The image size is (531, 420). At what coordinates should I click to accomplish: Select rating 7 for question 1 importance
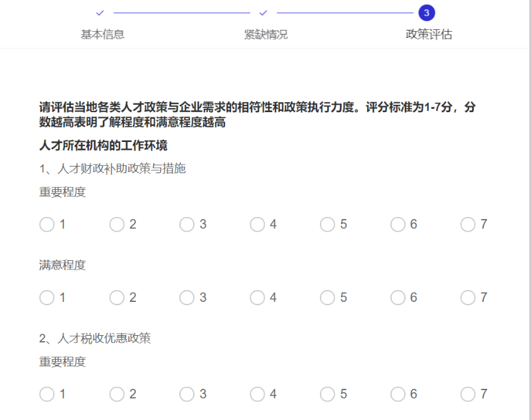tap(469, 224)
